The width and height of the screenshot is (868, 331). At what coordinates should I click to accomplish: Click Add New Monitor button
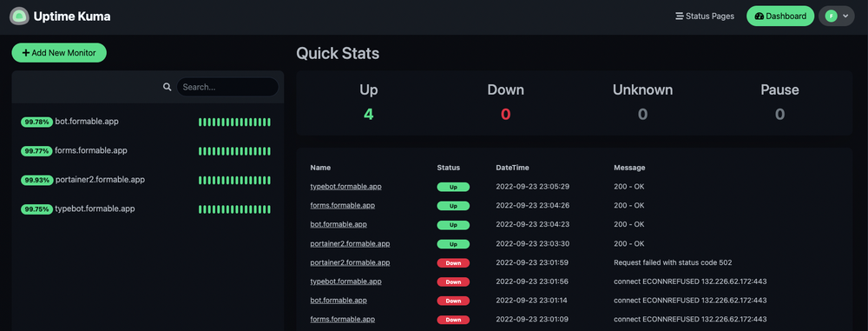[x=59, y=53]
